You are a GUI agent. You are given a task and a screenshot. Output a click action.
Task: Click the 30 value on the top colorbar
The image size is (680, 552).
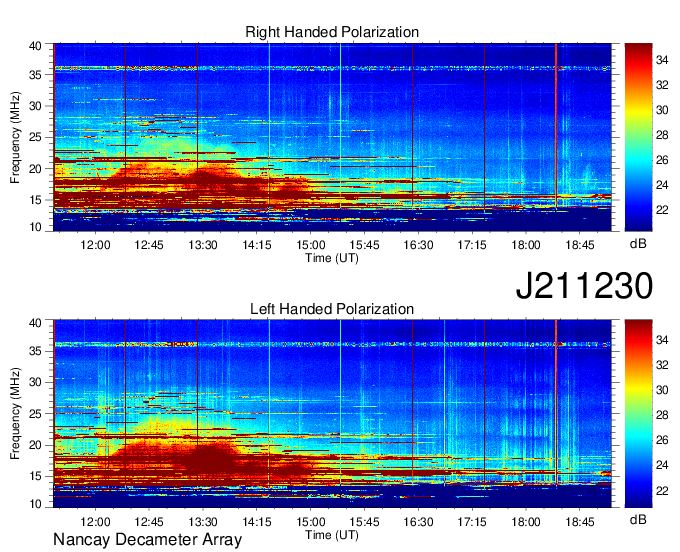[x=662, y=110]
